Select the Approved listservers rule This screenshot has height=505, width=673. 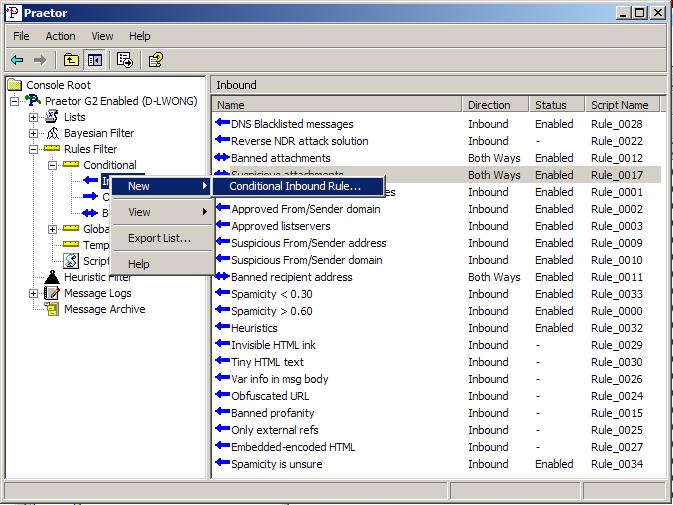(281, 226)
